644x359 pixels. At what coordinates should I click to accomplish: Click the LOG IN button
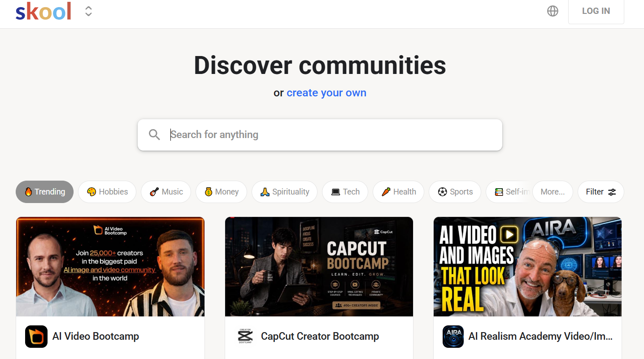[596, 11]
